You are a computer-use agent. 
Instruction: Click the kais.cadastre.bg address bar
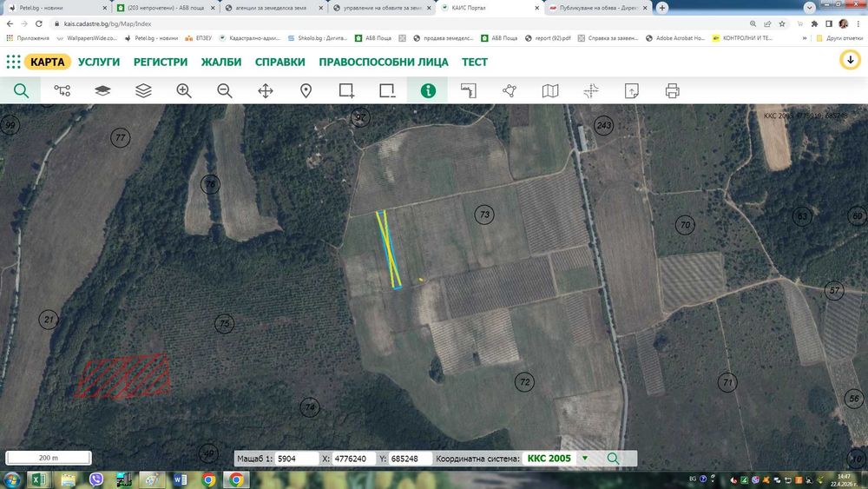click(x=398, y=23)
